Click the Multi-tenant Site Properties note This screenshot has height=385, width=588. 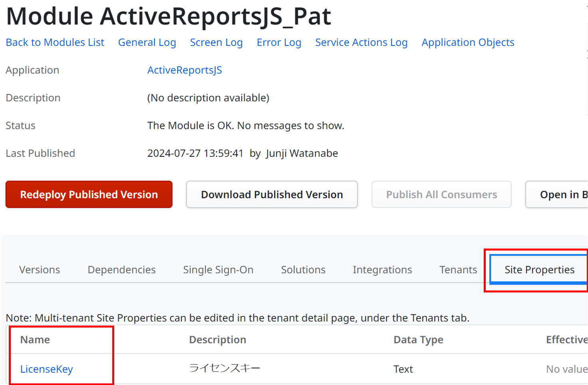(238, 318)
